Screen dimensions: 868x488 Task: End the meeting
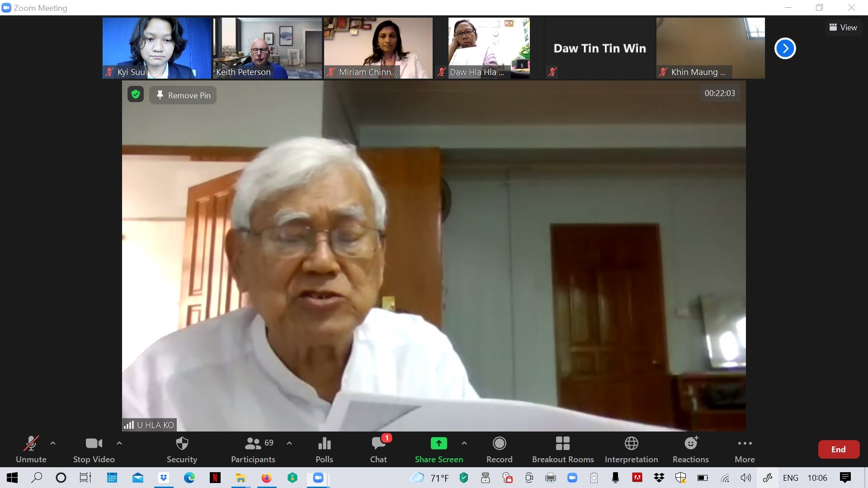(x=839, y=449)
